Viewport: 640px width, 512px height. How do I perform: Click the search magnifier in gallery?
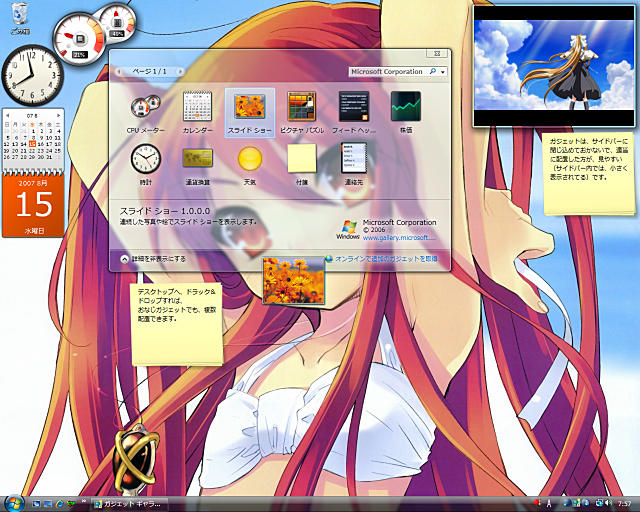(433, 71)
